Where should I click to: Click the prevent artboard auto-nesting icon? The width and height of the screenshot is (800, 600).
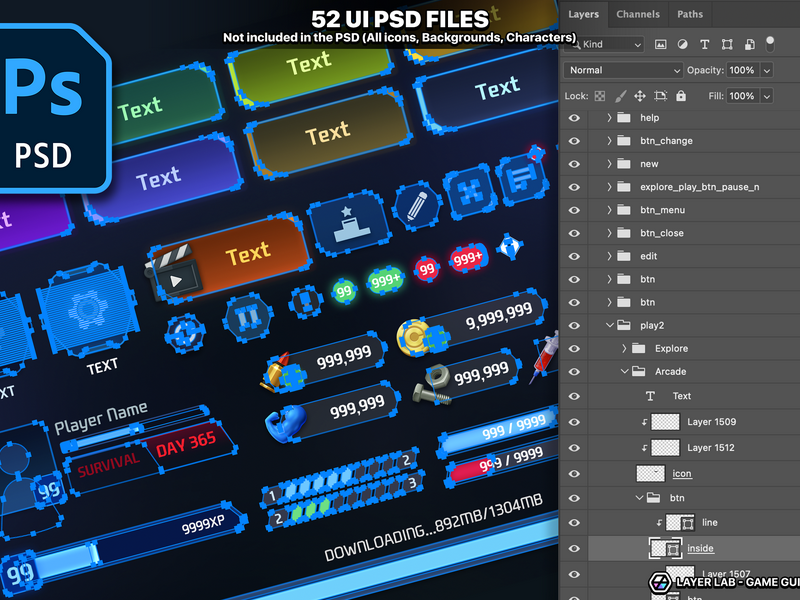660,96
